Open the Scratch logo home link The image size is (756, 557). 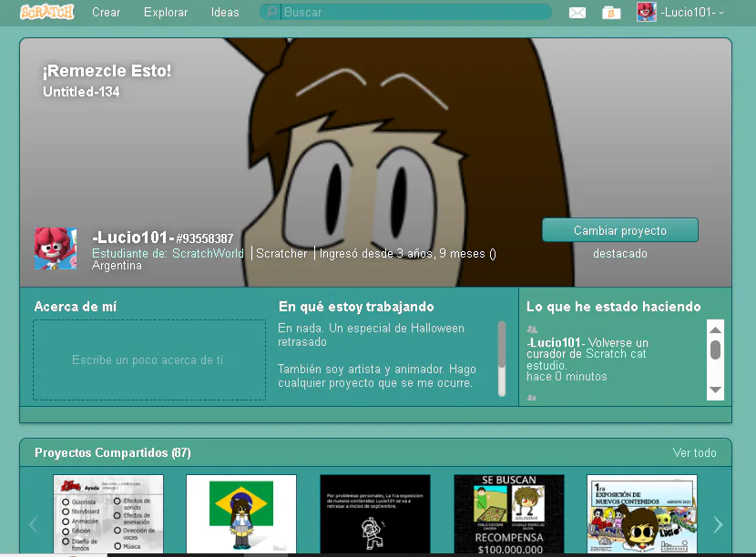pos(46,12)
